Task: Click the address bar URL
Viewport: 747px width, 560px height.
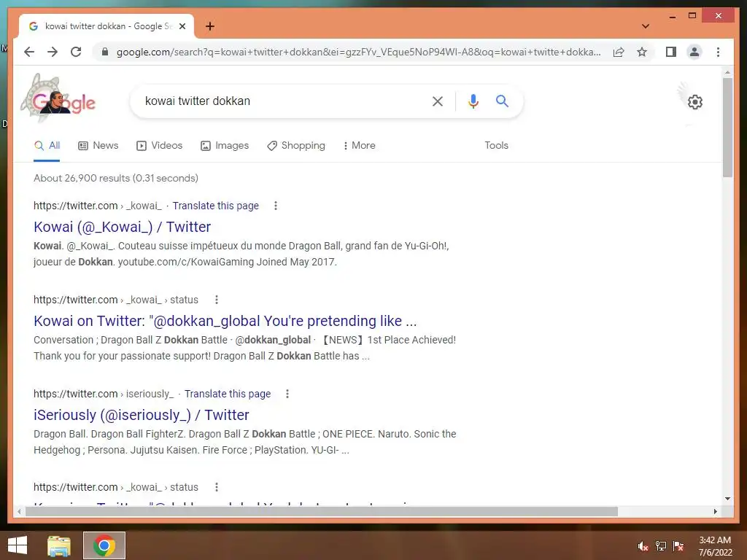Action: 358,52
